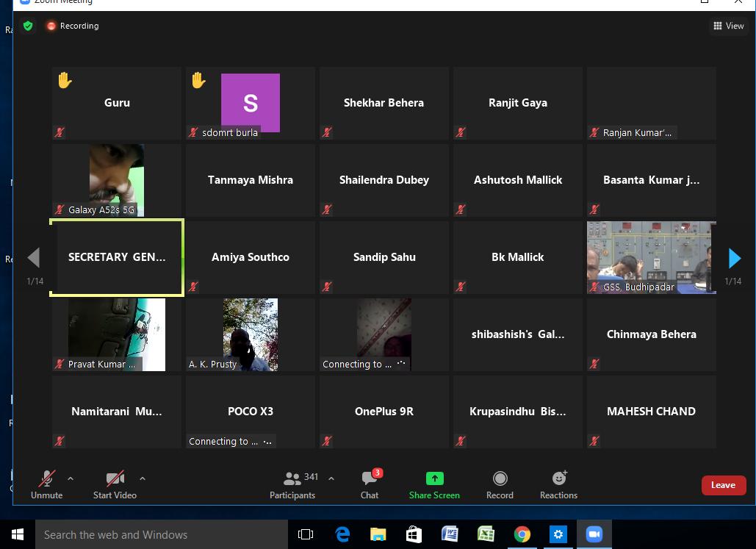
Task: Click the OnePlus 9R name tile
Action: click(x=384, y=412)
